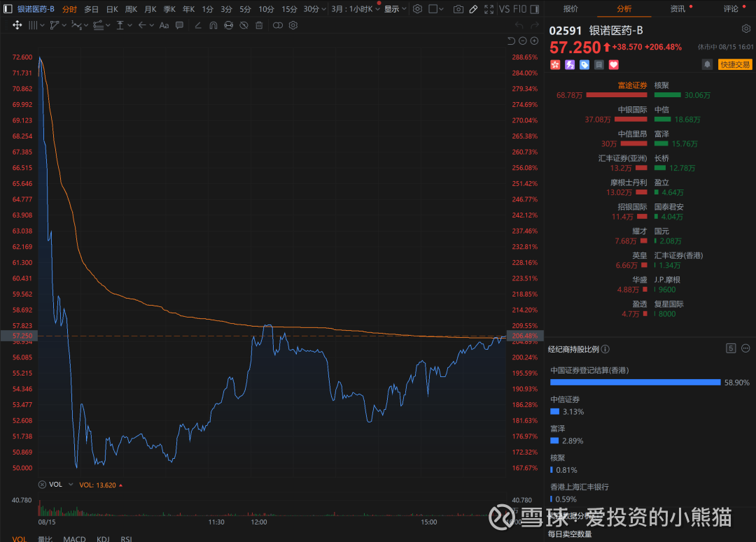Enable the magnet snap tool
This screenshot has width=756, height=542.
[x=213, y=25]
